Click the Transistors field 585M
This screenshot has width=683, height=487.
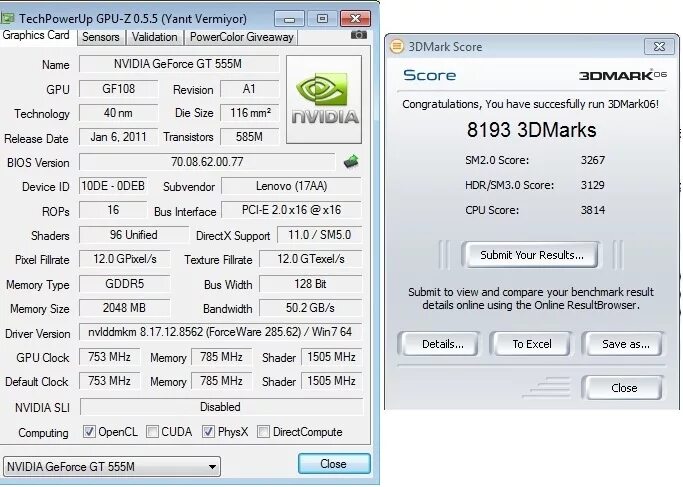coord(250,137)
